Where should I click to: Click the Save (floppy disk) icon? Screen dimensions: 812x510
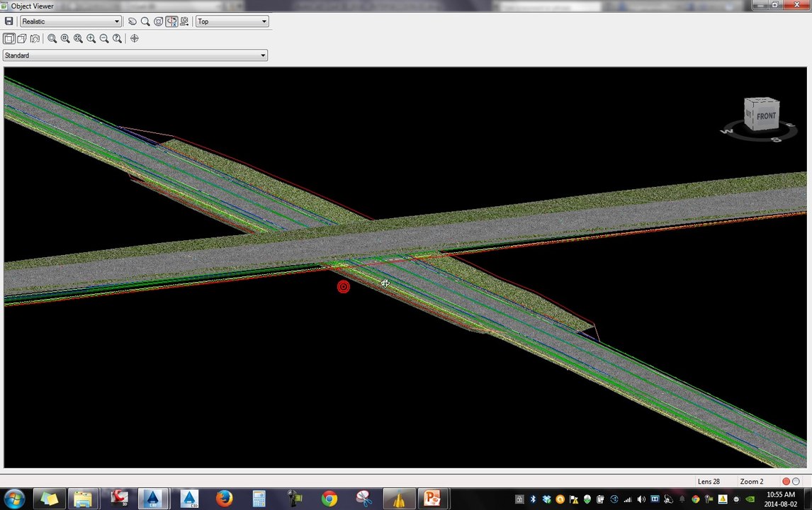tap(9, 21)
